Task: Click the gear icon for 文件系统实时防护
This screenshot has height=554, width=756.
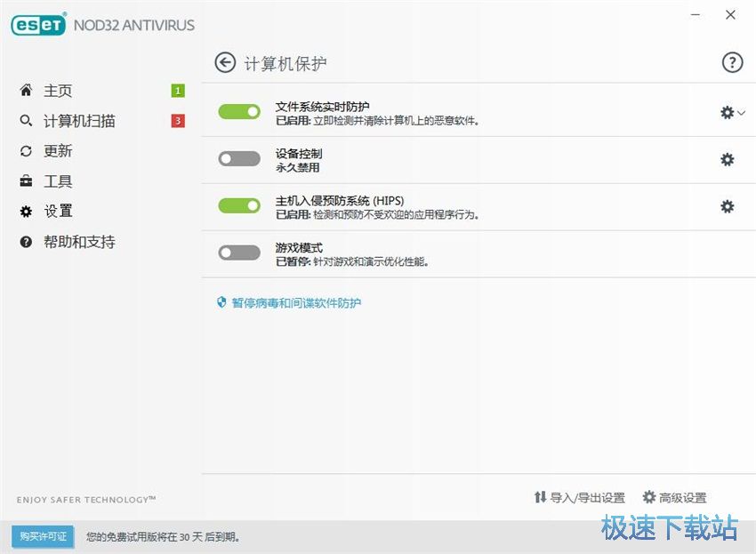Action: pos(727,112)
